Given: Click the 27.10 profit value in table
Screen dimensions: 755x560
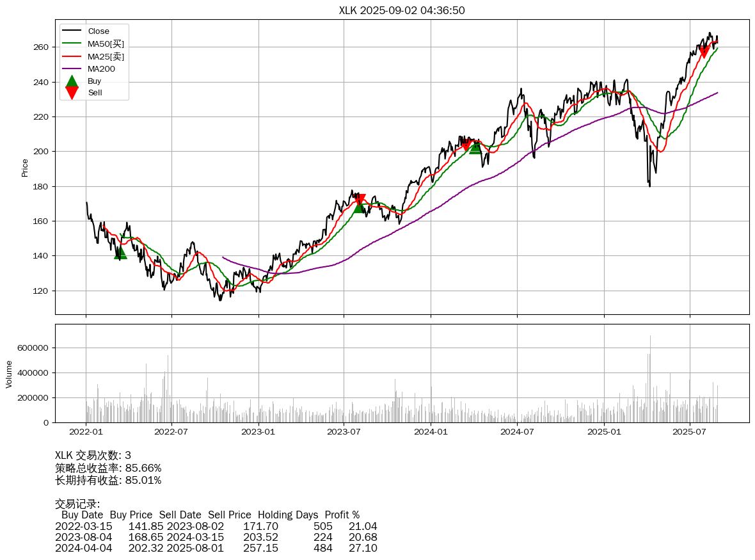Looking at the screenshot, I should (x=363, y=548).
